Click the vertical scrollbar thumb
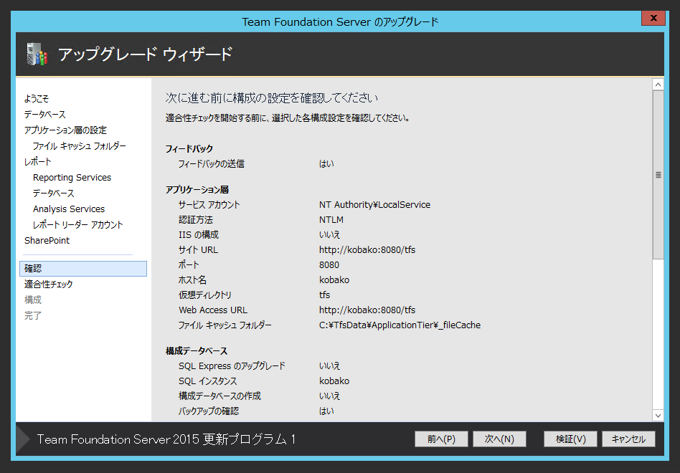The height and width of the screenshot is (473, 680). [658, 175]
